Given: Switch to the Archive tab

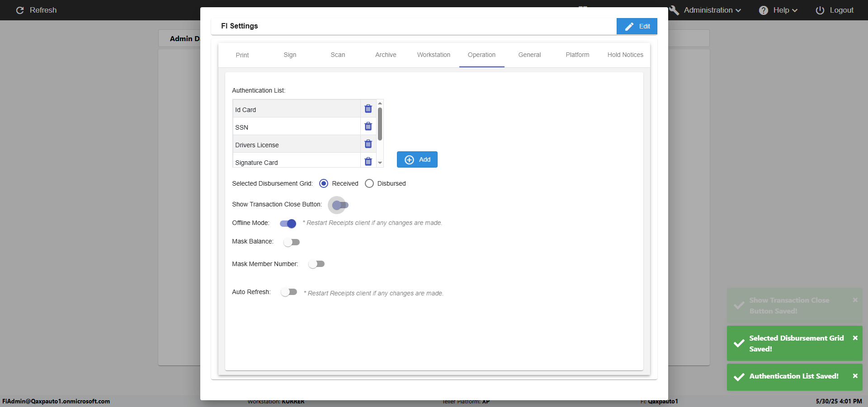Looking at the screenshot, I should pyautogui.click(x=386, y=55).
